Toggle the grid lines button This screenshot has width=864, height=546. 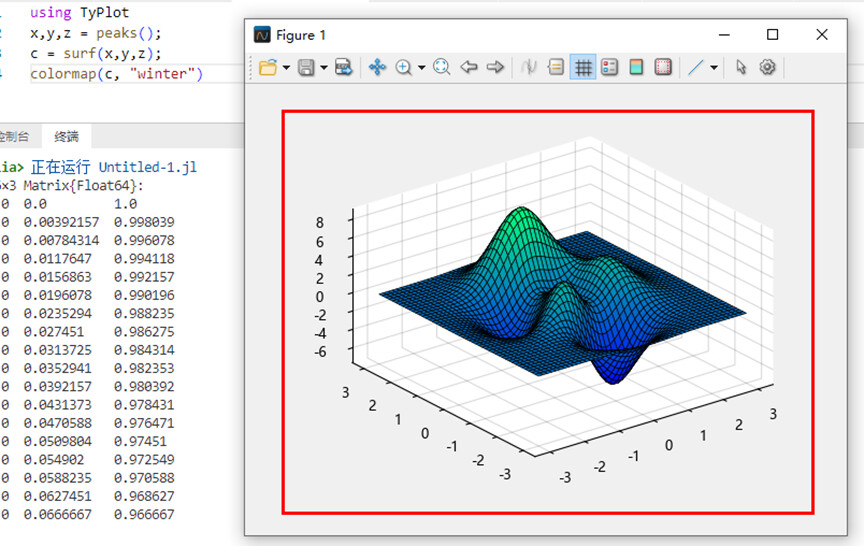(583, 67)
